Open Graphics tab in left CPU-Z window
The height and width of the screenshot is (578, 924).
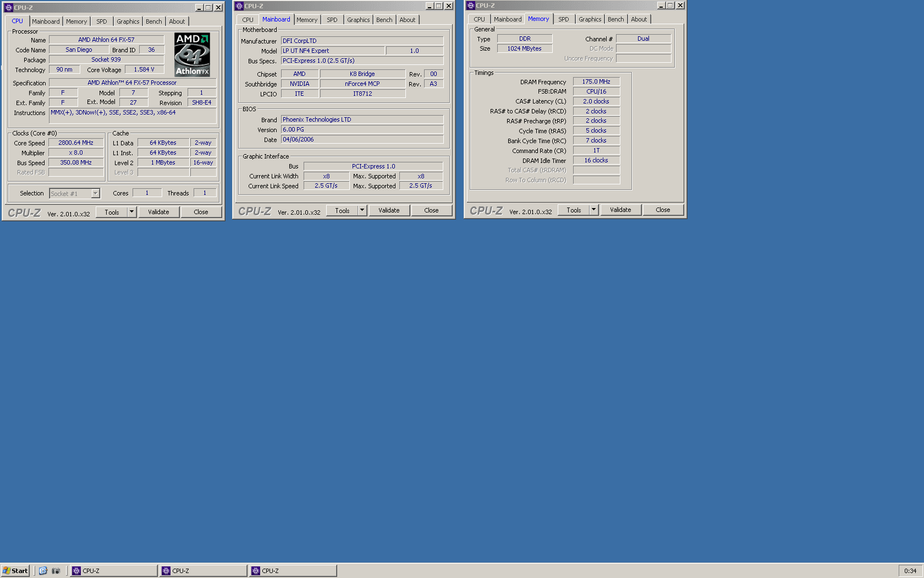click(128, 21)
